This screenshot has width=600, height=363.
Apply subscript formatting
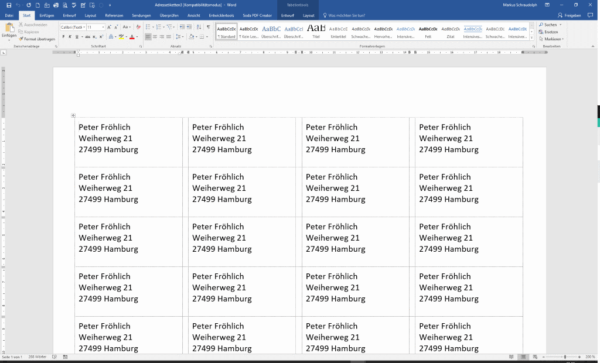pos(94,37)
